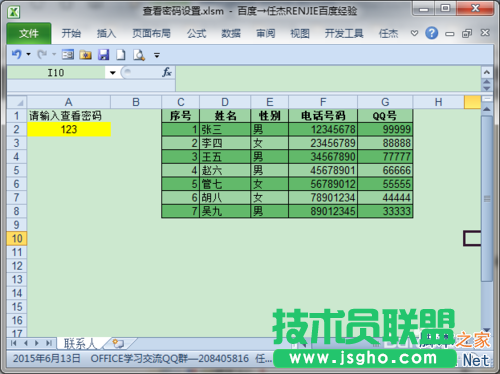Click the 姓名 table header cell
This screenshot has height=374, width=500.
click(x=225, y=116)
